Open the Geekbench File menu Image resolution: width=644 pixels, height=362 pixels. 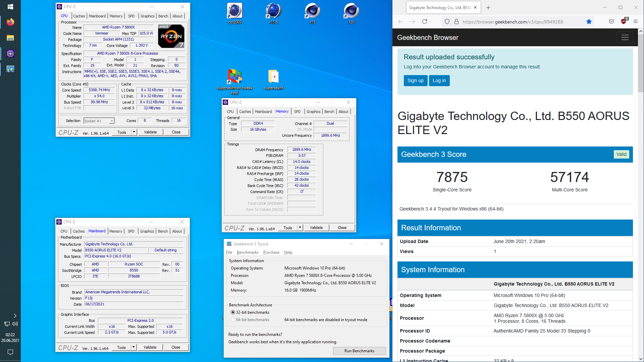[229, 252]
